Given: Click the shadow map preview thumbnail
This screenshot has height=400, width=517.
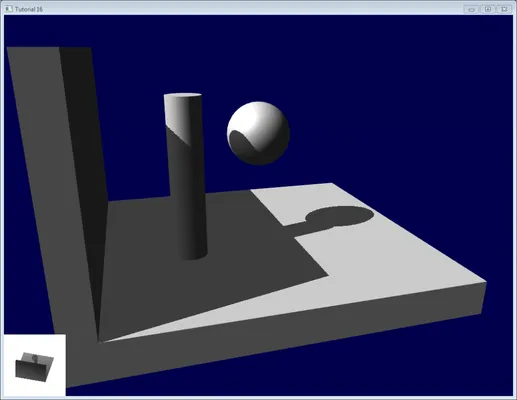Looking at the screenshot, I should pos(34,366).
